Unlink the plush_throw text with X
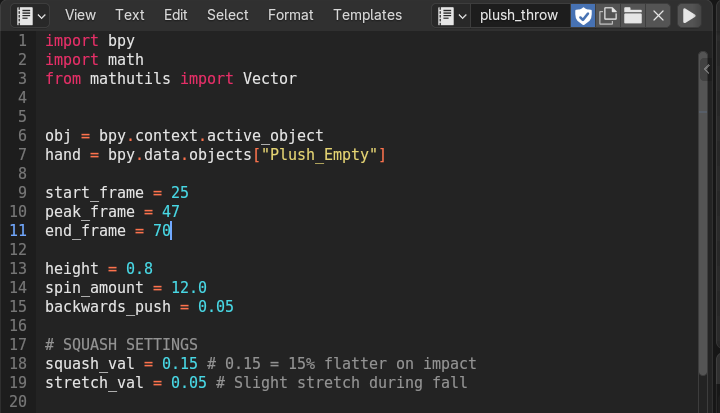The image size is (720, 413). click(657, 15)
